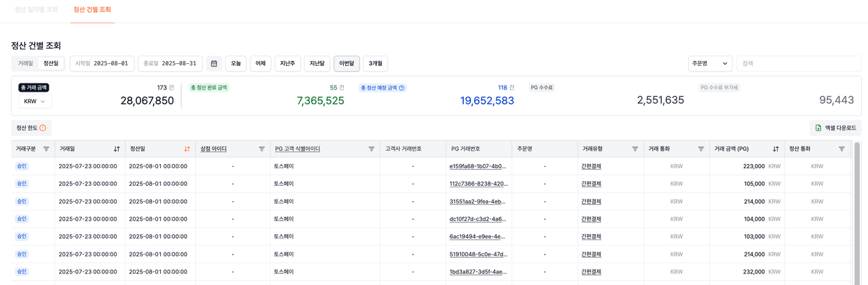Select 정산일 date basis toggle
The width and height of the screenshot is (868, 285).
pos(51,64)
